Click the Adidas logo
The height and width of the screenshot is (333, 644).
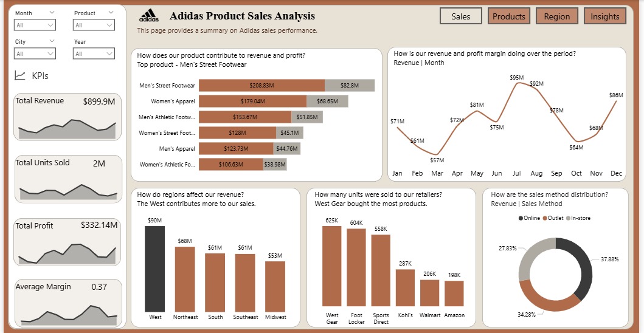click(149, 16)
